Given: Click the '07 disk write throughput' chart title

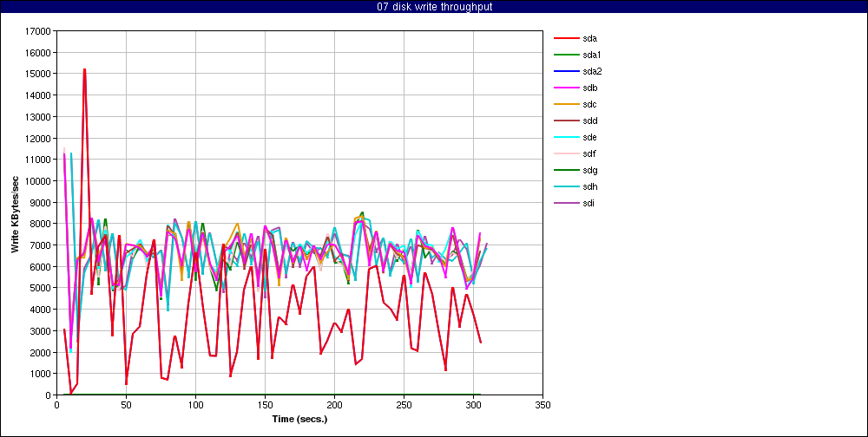Looking at the screenshot, I should pos(433,7).
